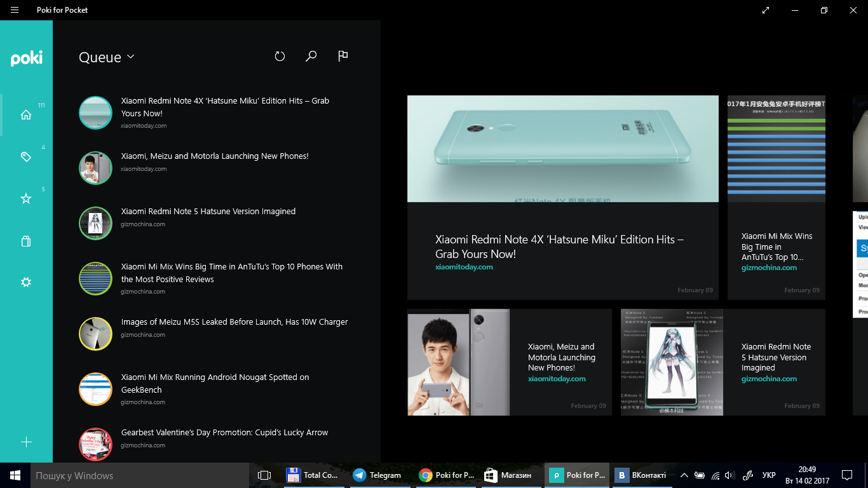
Task: Click large card title 'Hatsune Miku' Edition Hits
Action: point(559,247)
